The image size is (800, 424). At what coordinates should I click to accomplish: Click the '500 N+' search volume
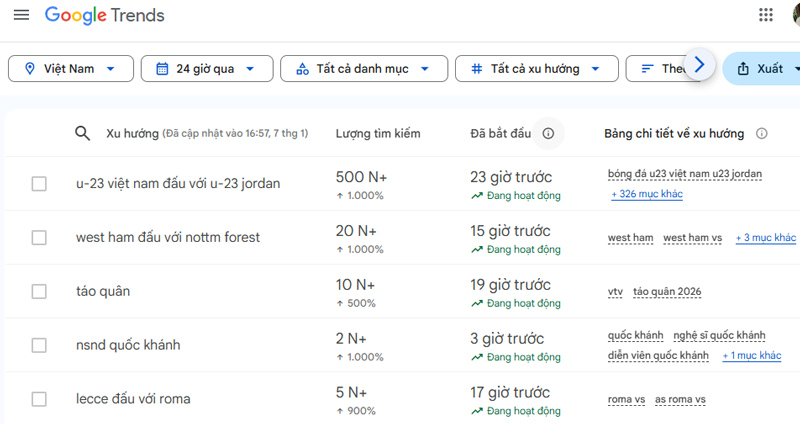tap(361, 177)
